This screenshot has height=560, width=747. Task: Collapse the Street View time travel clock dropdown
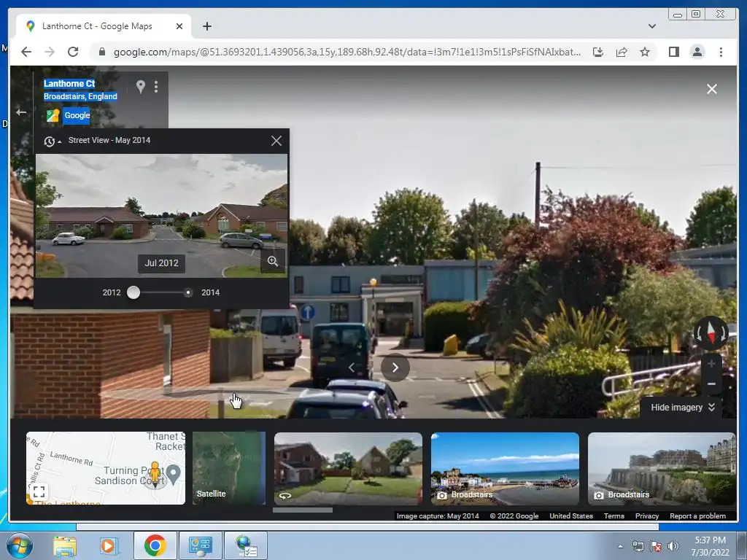53,141
